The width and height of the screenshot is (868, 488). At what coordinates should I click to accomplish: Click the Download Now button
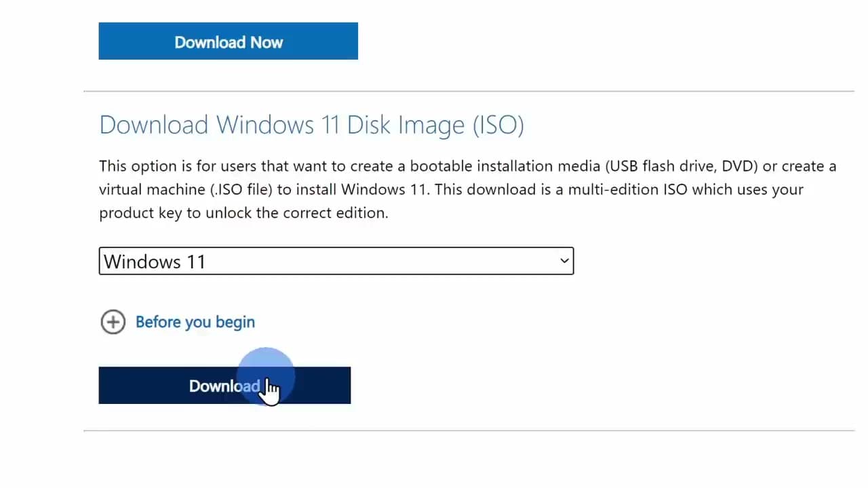click(x=228, y=41)
